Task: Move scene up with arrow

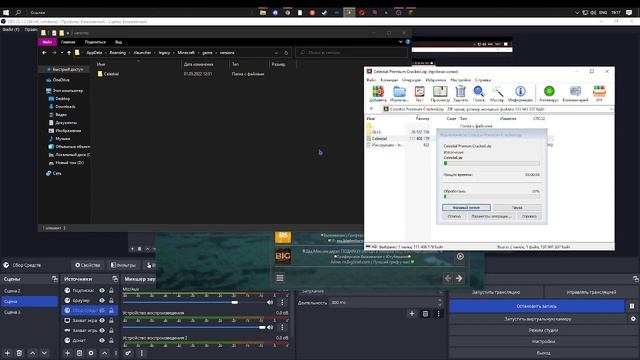Action: coord(32,353)
